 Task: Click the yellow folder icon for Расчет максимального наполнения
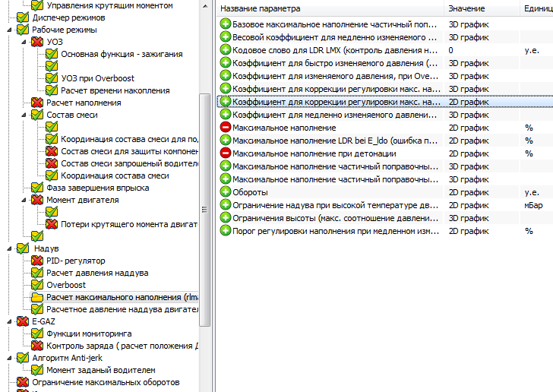click(37, 297)
